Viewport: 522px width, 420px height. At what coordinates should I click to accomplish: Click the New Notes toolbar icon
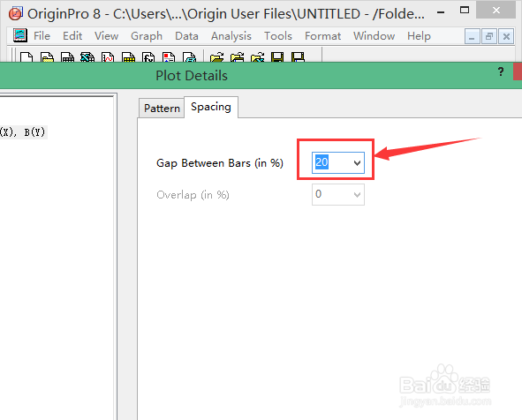click(x=189, y=57)
